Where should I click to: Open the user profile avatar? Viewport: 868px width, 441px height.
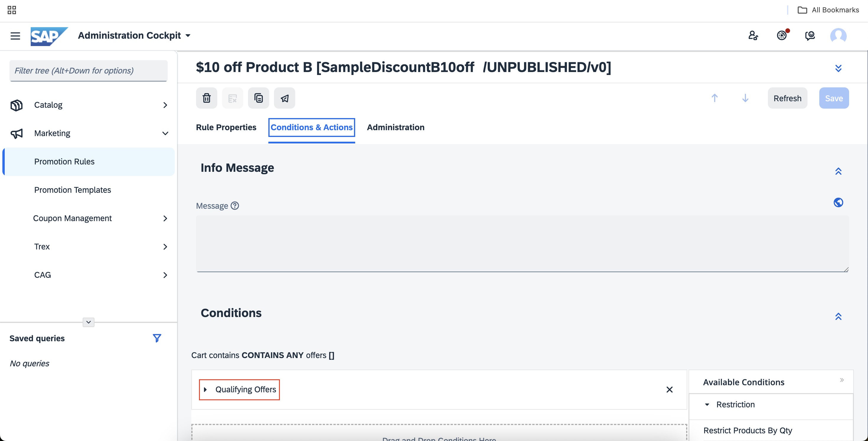tap(838, 35)
